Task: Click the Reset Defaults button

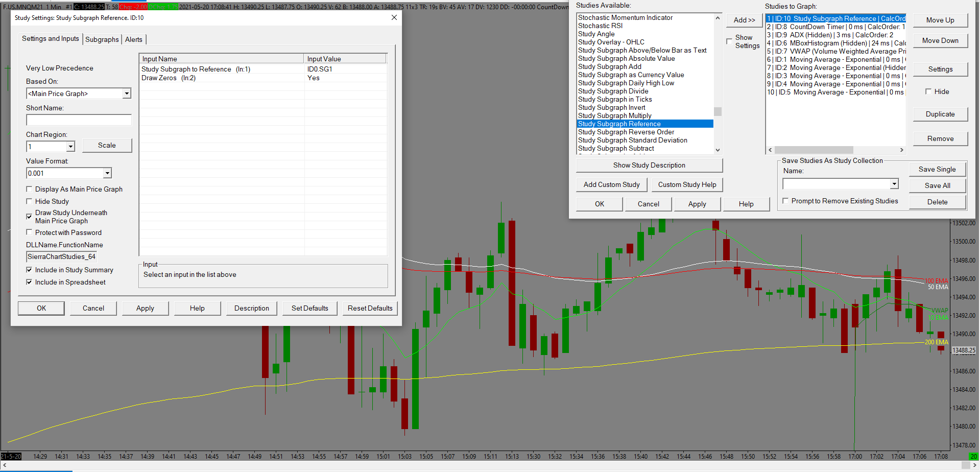Action: (370, 308)
